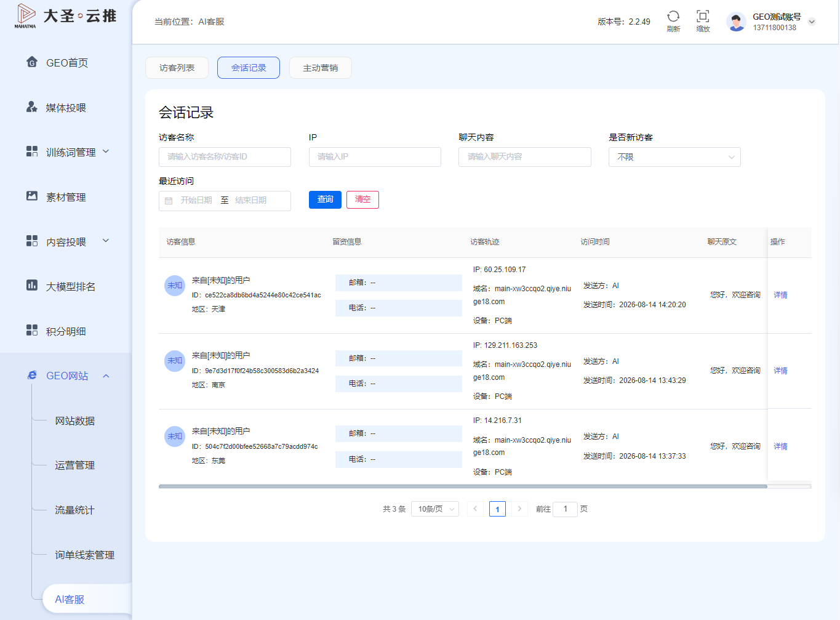Click 共 3 条 total count

click(394, 509)
